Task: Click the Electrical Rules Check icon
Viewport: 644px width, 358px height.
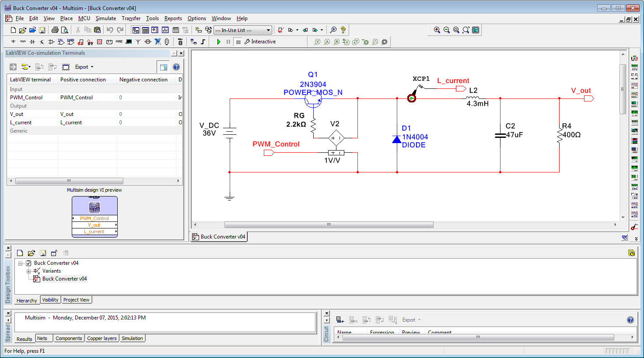Action: [x=280, y=30]
